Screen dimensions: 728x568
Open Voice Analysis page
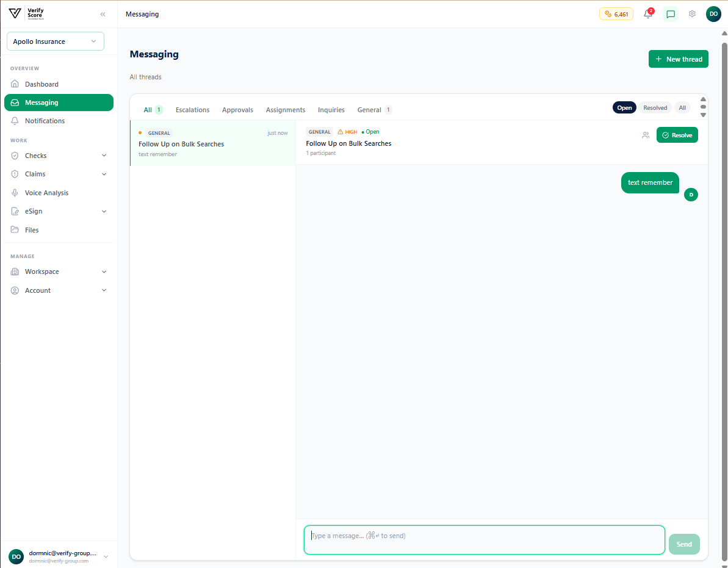[59, 193]
